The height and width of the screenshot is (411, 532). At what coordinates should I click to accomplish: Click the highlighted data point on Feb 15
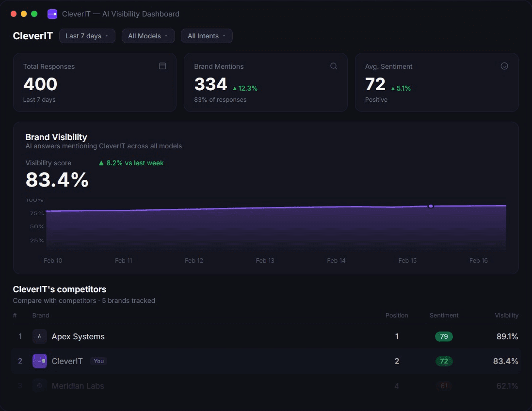431,206
